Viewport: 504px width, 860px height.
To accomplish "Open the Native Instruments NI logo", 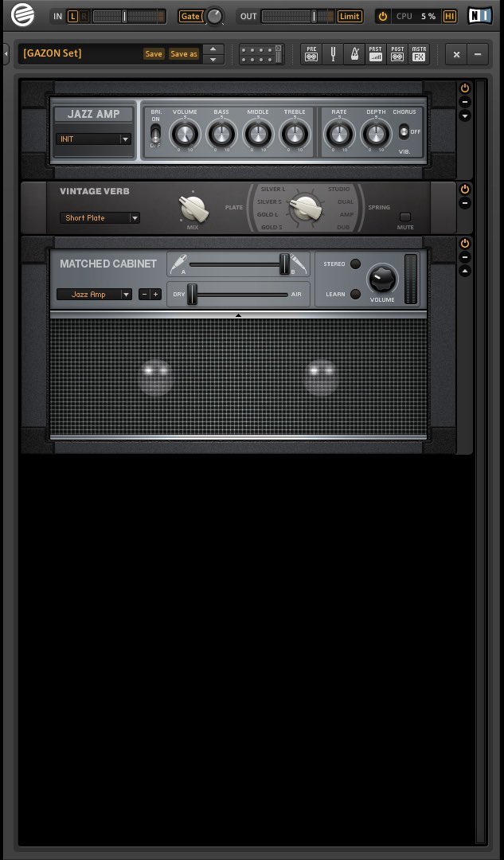I will 480,16.
